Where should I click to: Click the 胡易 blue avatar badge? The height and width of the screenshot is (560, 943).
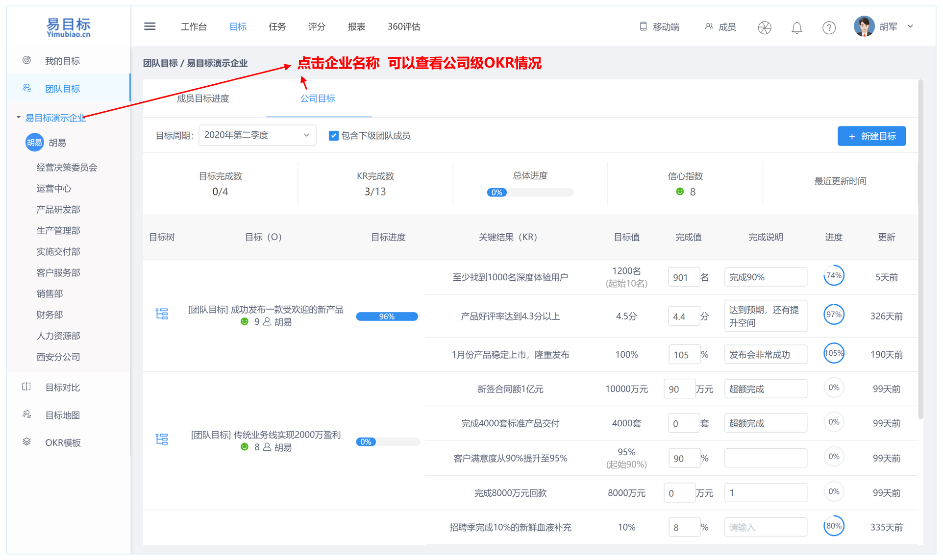[x=34, y=143]
